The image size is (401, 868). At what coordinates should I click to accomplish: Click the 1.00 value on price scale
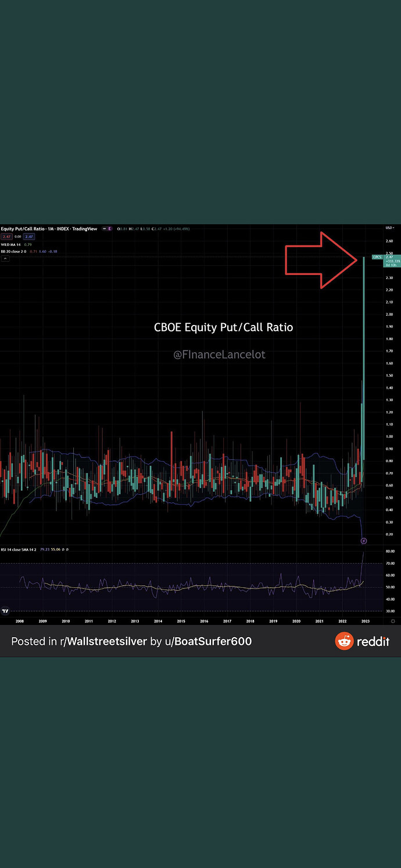(x=389, y=437)
